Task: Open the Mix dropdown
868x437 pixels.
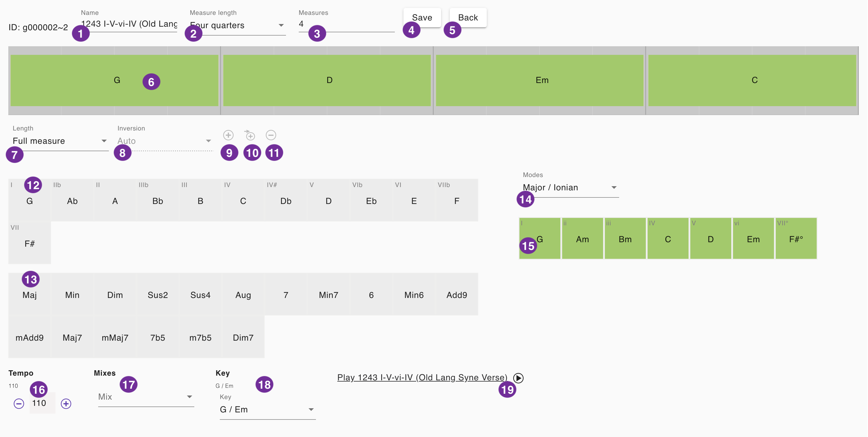Action: tap(146, 397)
